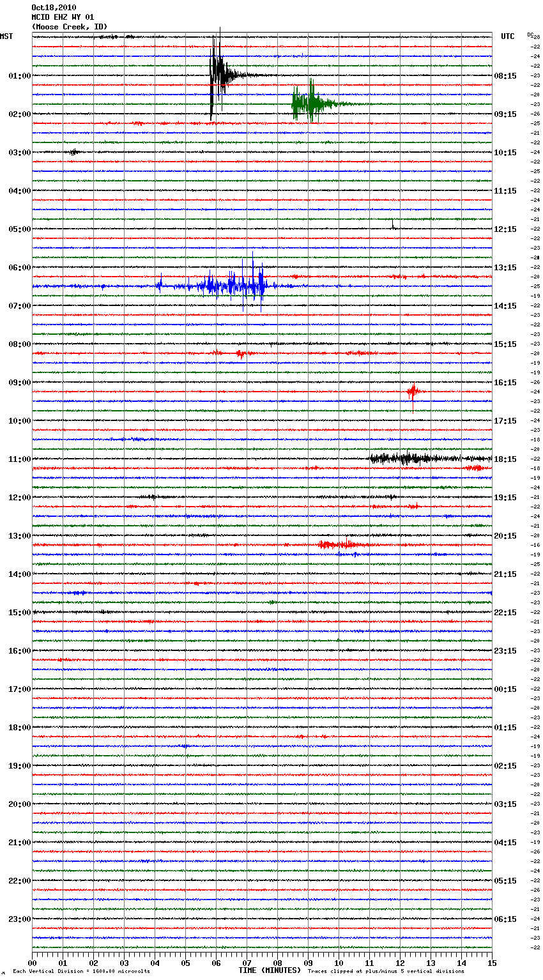Click the small black blip on the 03:00 trace
Image resolution: width=543 pixels, height=980 pixels.
74,152
